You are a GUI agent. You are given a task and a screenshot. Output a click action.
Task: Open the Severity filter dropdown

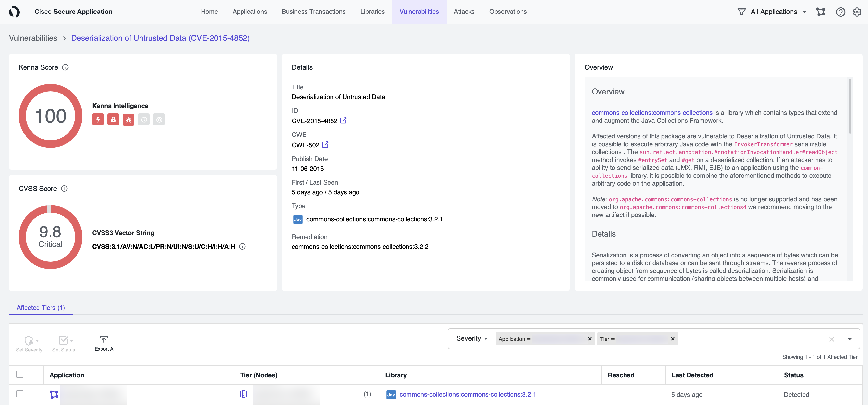(472, 338)
